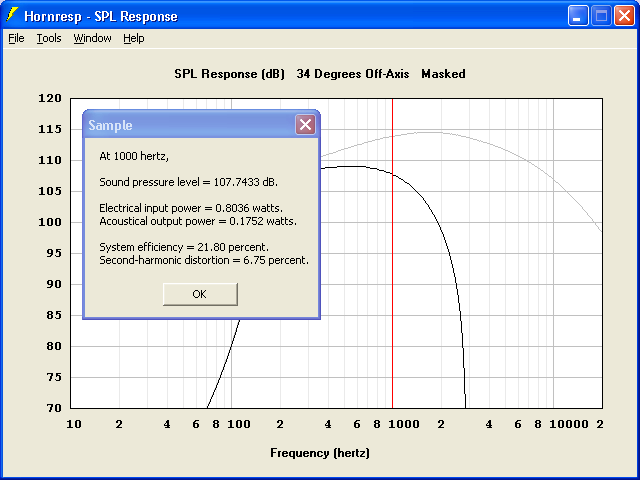The width and height of the screenshot is (640, 480).
Task: Close the Hornresp SPL Response window
Action: pyautogui.click(x=624, y=16)
